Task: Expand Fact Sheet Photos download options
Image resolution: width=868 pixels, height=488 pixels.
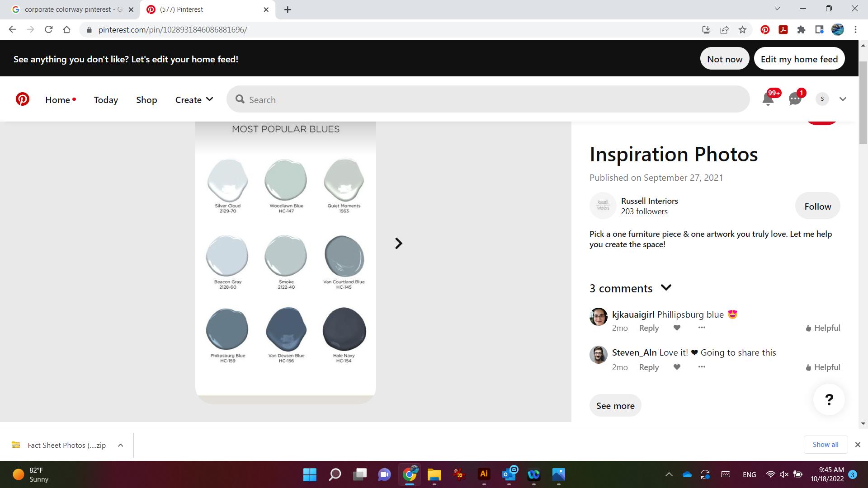Action: pos(120,445)
